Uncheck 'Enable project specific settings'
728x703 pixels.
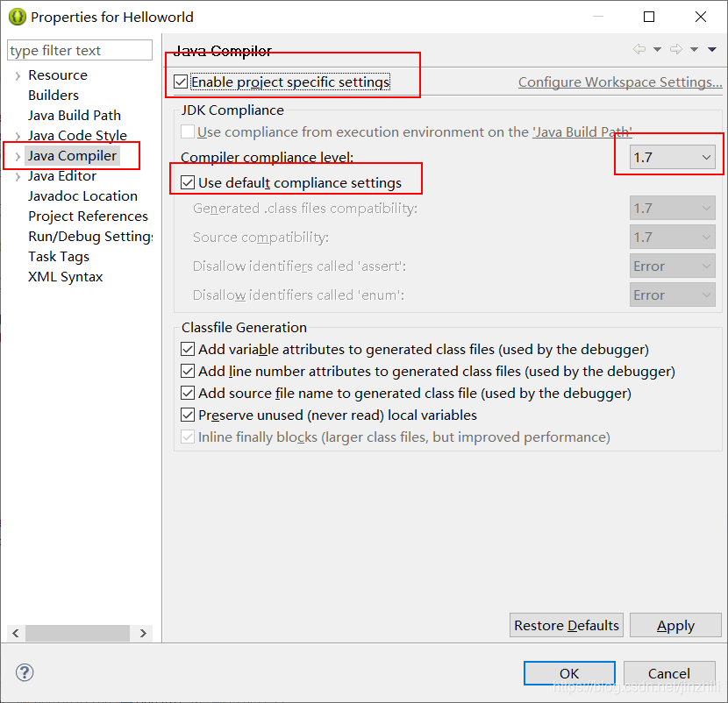182,82
